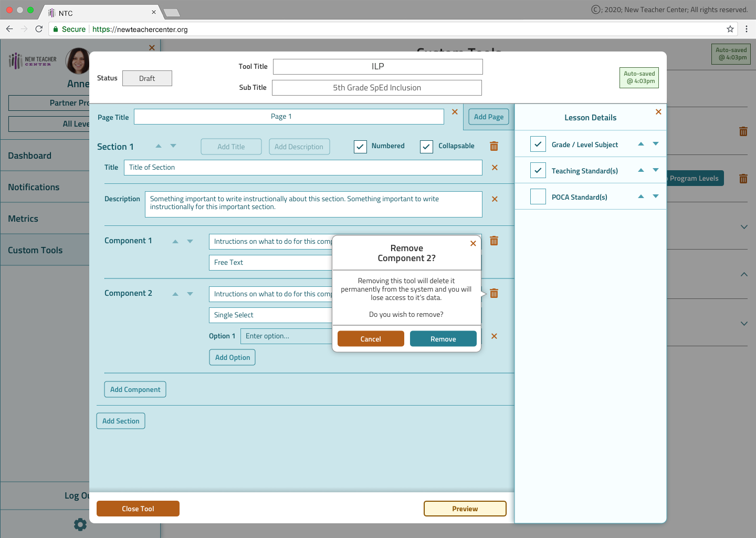Remove Option 1 with X icon
The image size is (756, 538).
point(494,336)
